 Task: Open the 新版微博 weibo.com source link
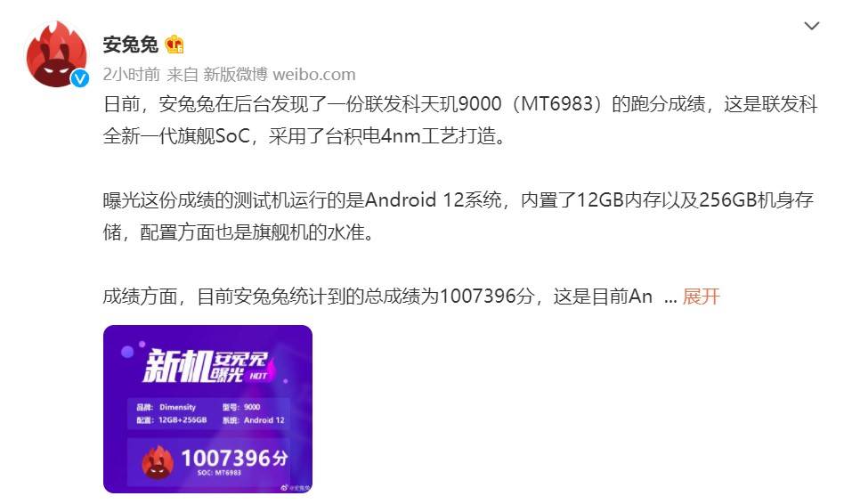click(x=279, y=74)
